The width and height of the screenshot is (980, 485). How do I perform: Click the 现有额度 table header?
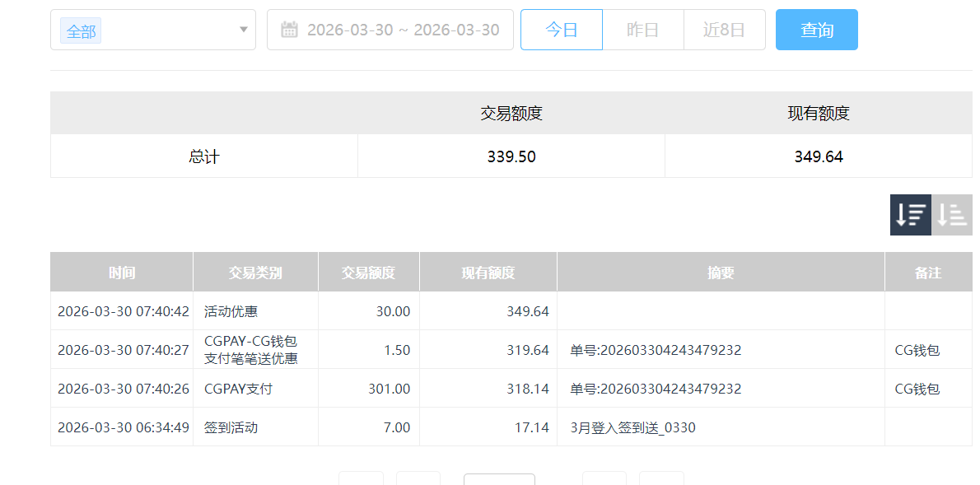click(x=488, y=271)
